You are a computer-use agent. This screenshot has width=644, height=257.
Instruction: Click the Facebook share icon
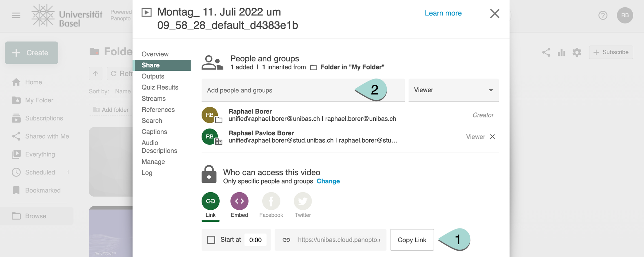coord(271,201)
